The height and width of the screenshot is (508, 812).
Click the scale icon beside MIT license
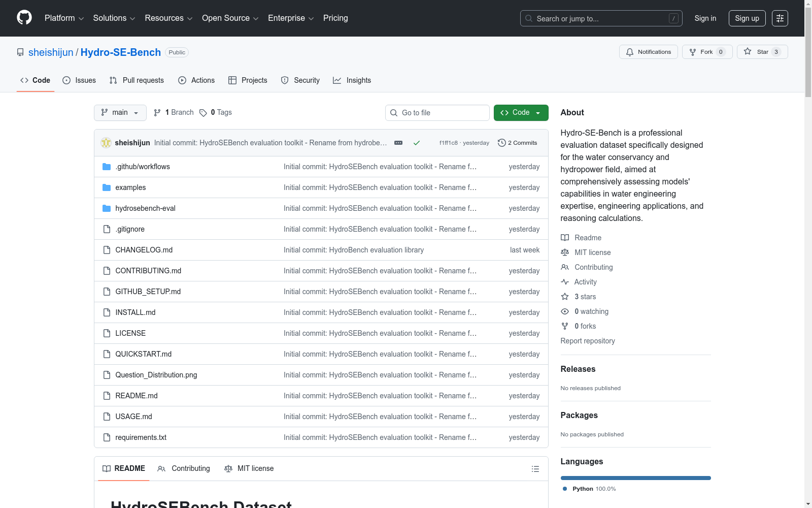click(565, 252)
